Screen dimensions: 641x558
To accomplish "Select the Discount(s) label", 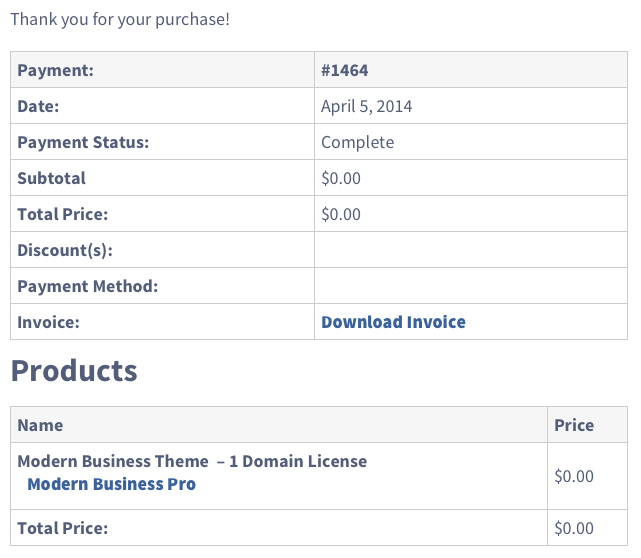I will (x=65, y=250).
